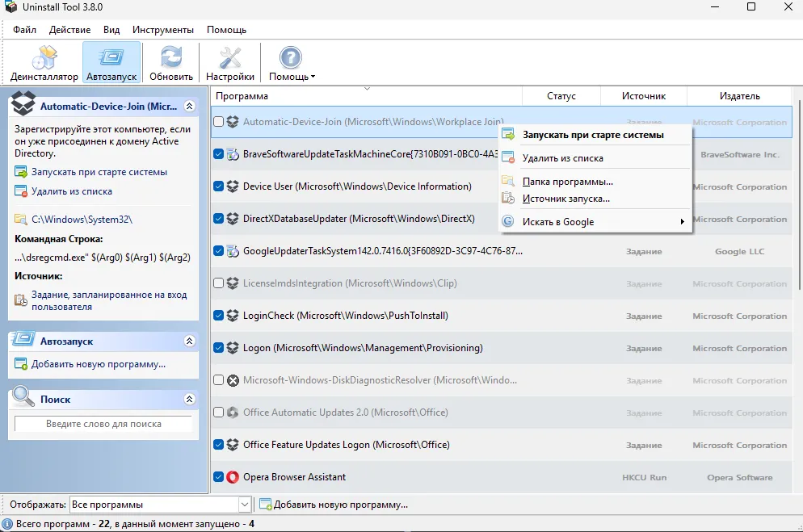Click the Помощь question mark icon
Viewport: 803px width, 532px height.
[291, 59]
